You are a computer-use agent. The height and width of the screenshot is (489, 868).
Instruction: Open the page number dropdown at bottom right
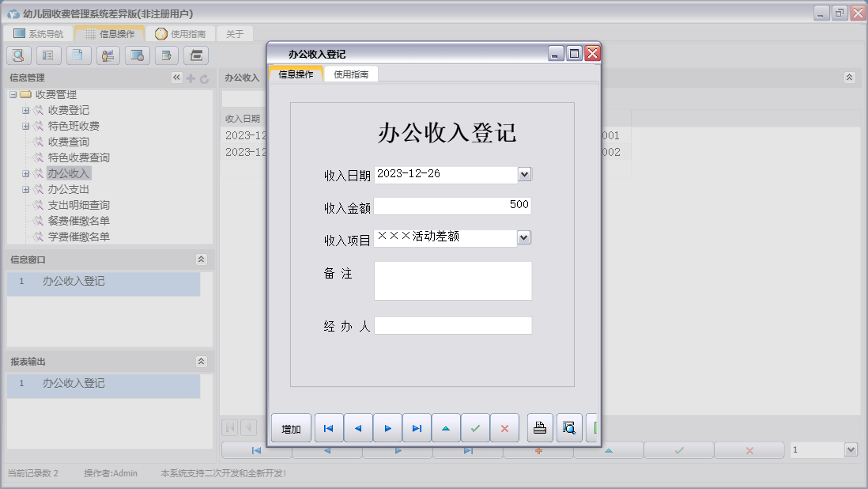850,449
